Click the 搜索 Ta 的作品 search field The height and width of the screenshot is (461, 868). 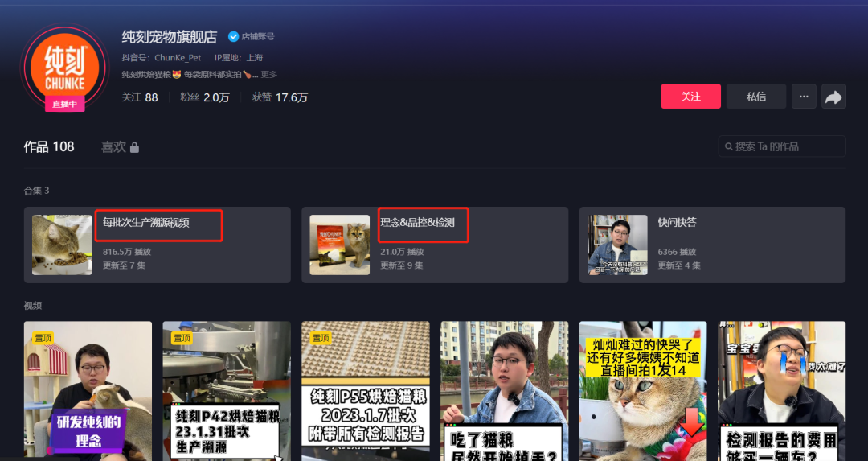pos(782,146)
